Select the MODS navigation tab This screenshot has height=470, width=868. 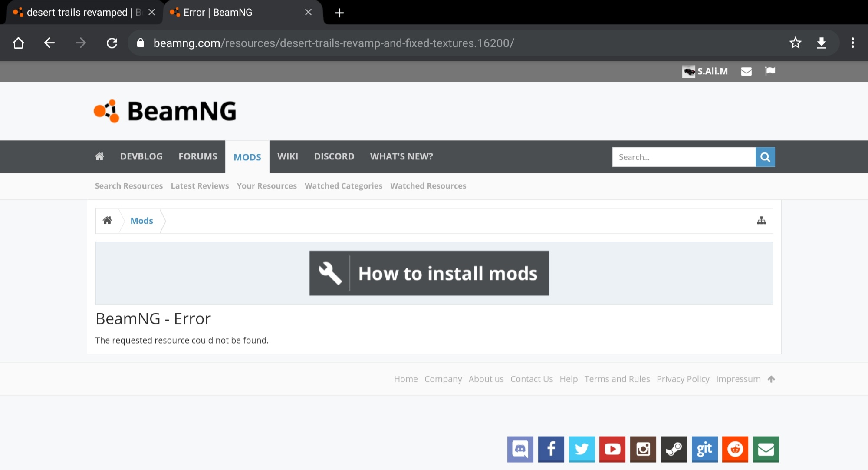click(x=247, y=157)
